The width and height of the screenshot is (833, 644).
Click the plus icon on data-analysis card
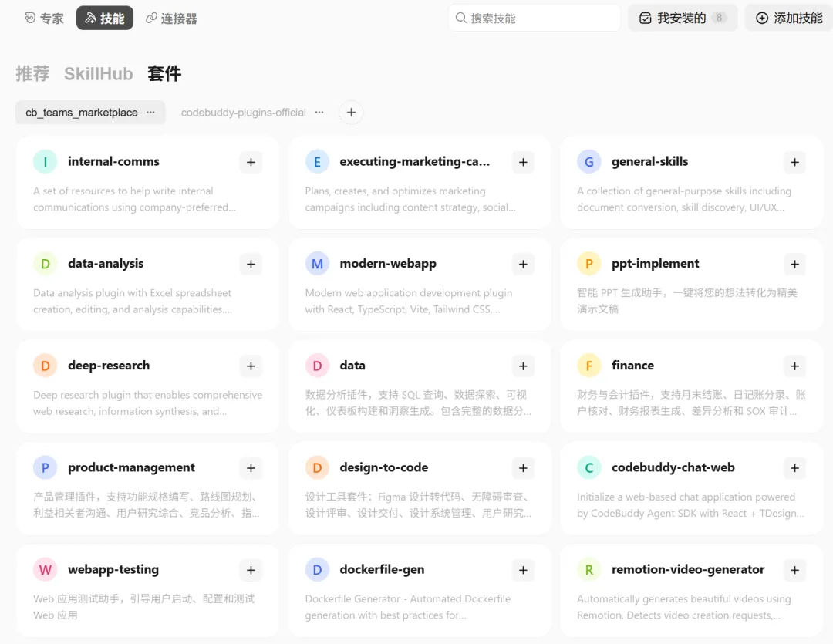coord(251,264)
